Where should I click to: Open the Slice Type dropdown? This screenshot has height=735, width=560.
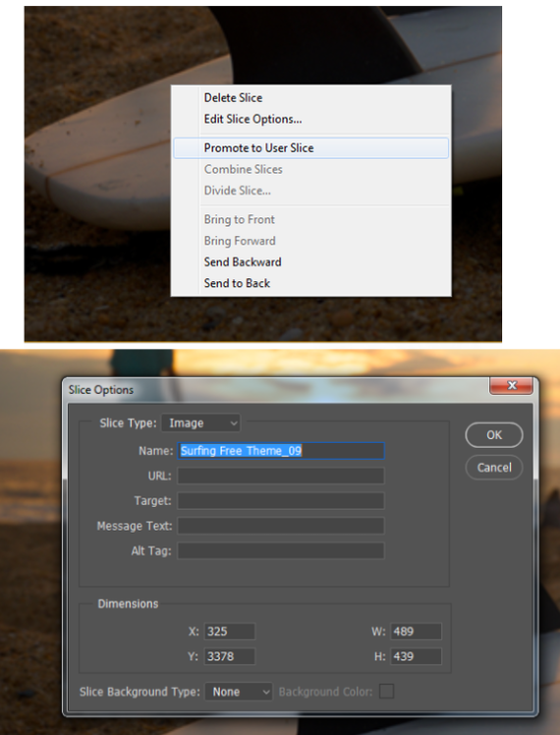pyautogui.click(x=201, y=424)
